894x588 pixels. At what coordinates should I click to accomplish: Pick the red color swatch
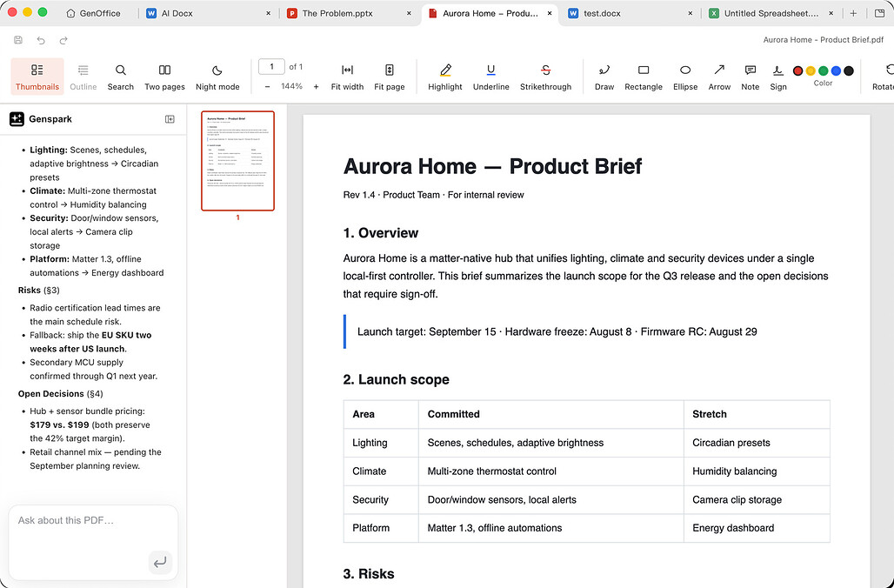click(797, 70)
